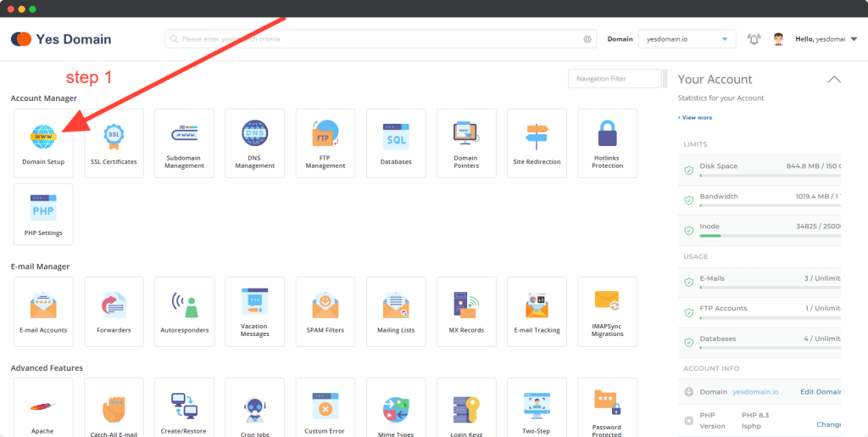Open Login Keys

[x=466, y=407]
